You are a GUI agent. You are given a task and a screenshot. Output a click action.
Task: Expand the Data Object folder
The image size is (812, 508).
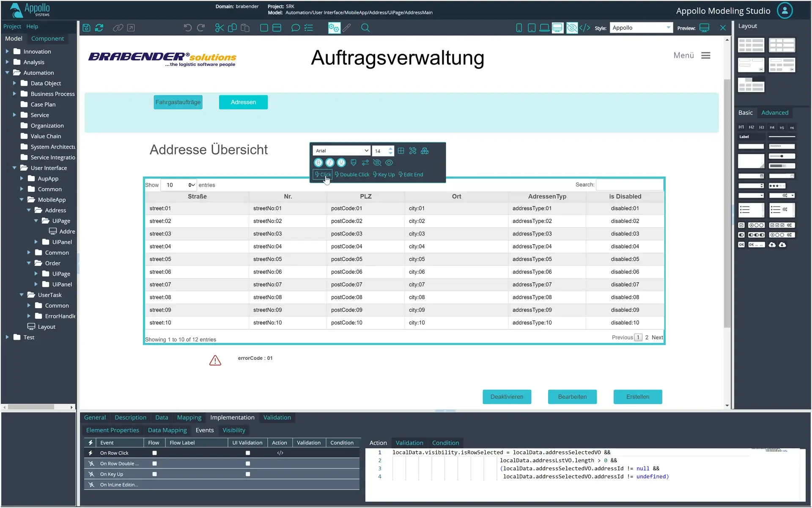tap(14, 83)
